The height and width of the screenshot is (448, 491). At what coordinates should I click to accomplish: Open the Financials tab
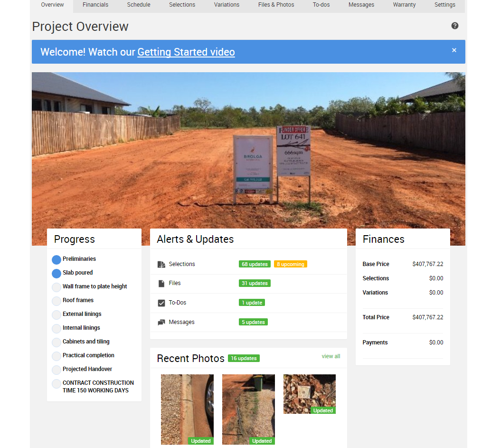click(x=95, y=5)
